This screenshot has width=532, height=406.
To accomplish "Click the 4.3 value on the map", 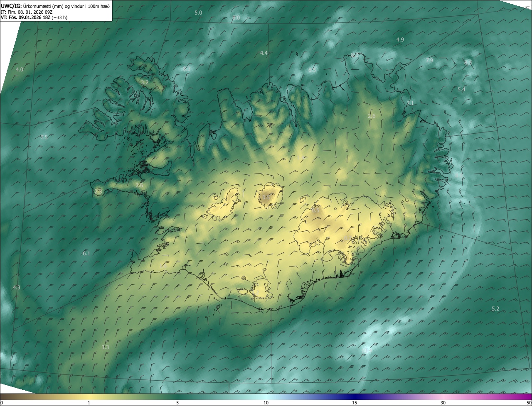I will [16, 287].
